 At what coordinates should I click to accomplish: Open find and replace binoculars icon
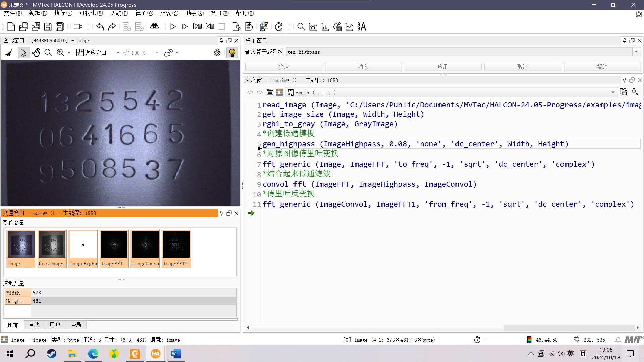pos(154,27)
